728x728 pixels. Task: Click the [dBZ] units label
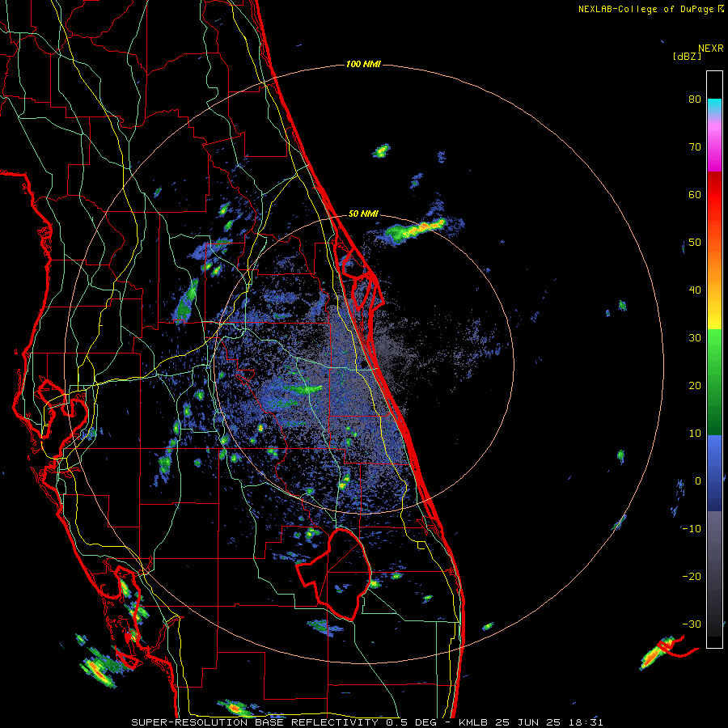click(x=687, y=57)
